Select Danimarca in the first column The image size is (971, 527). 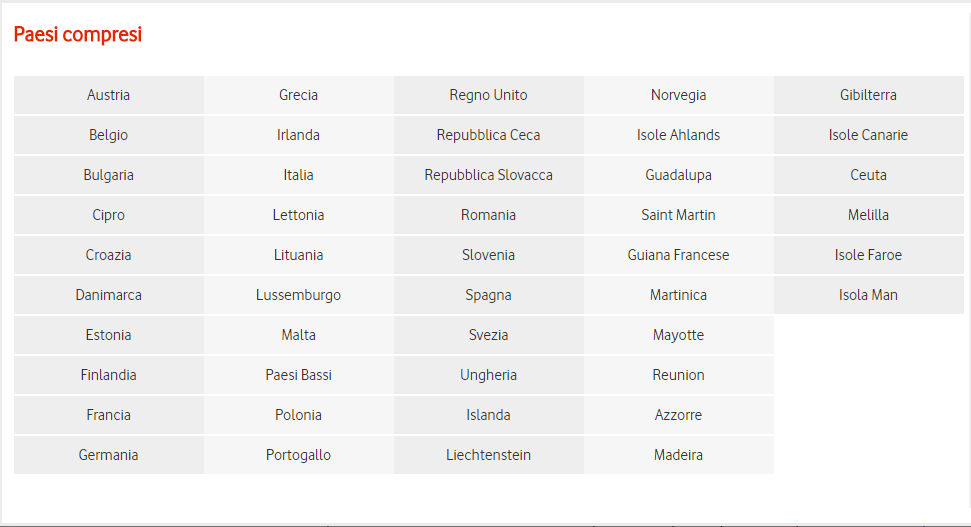[x=108, y=295]
